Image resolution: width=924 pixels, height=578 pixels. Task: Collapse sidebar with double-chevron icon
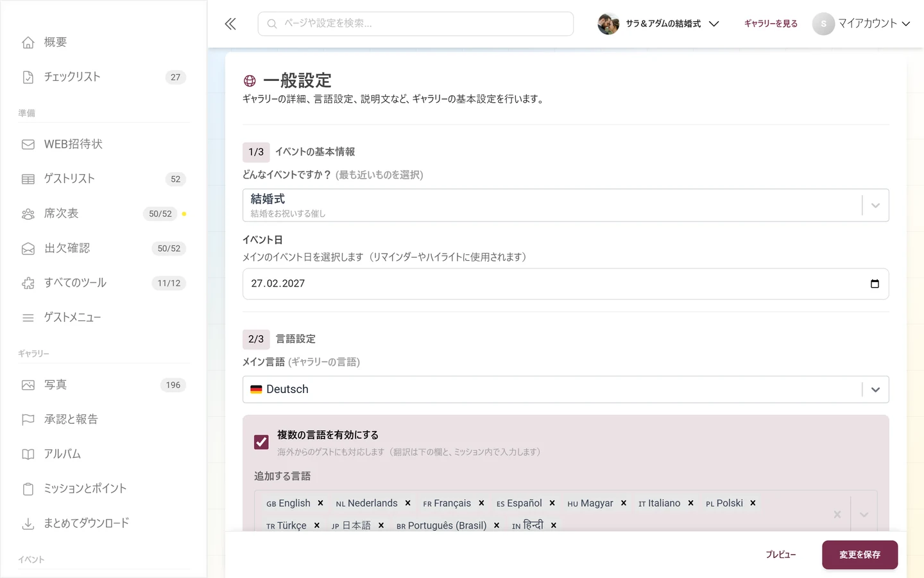click(x=230, y=24)
